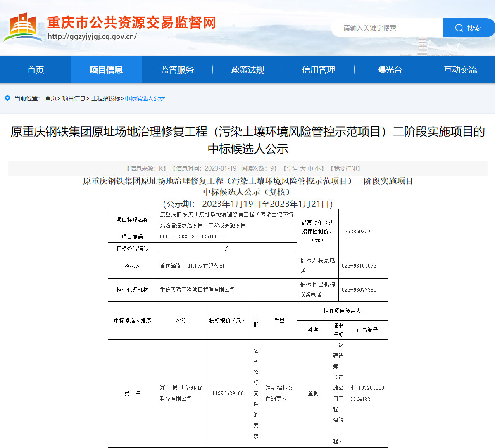
Task: Go to 工程招投标 in the breadcrumb
Action: [x=106, y=98]
